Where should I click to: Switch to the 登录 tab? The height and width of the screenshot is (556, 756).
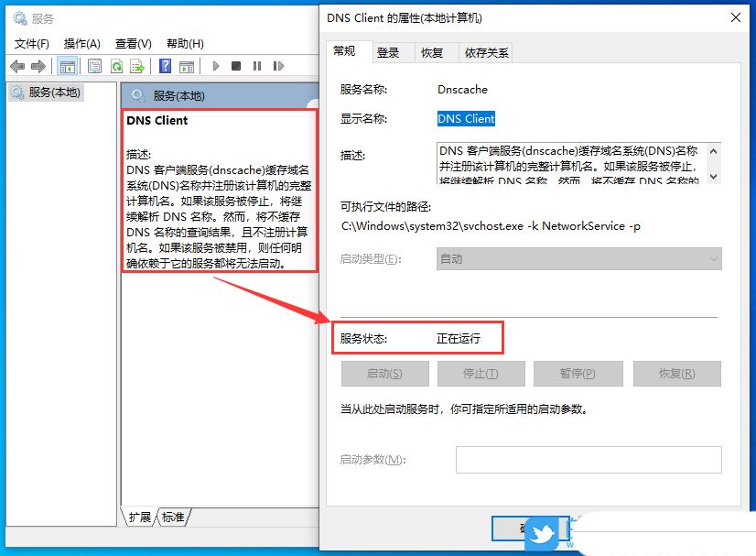[388, 52]
